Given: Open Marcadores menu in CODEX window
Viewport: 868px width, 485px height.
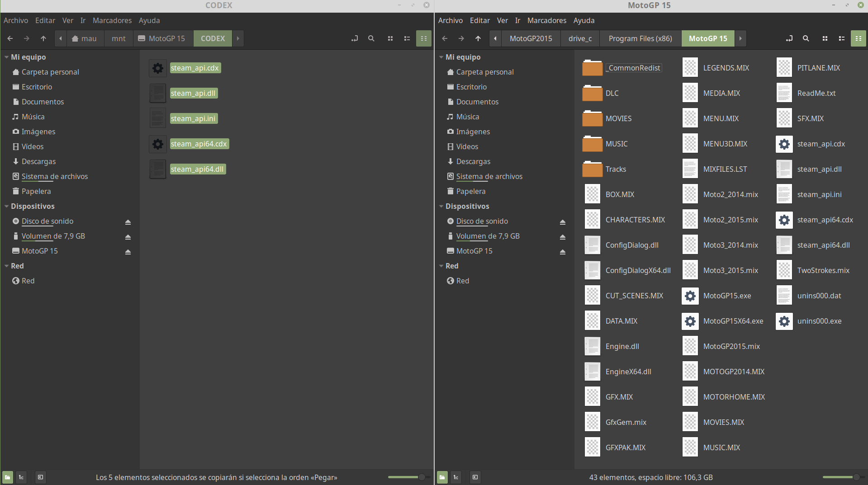Looking at the screenshot, I should [112, 20].
